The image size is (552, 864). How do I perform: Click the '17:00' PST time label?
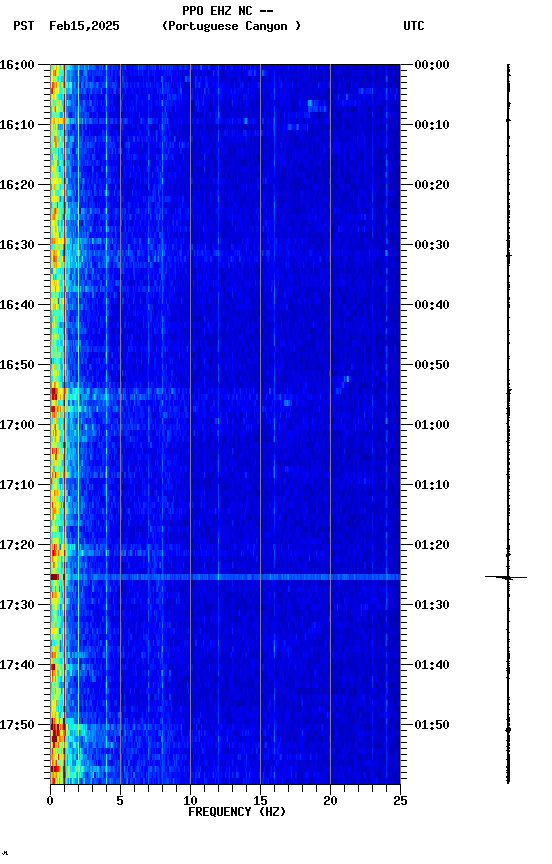tap(17, 425)
